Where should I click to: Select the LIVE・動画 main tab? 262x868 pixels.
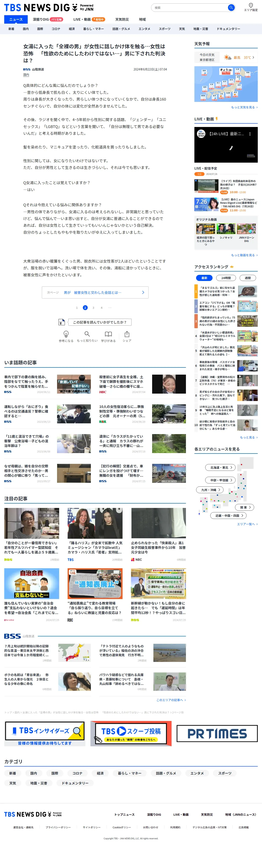pyautogui.click(x=89, y=19)
